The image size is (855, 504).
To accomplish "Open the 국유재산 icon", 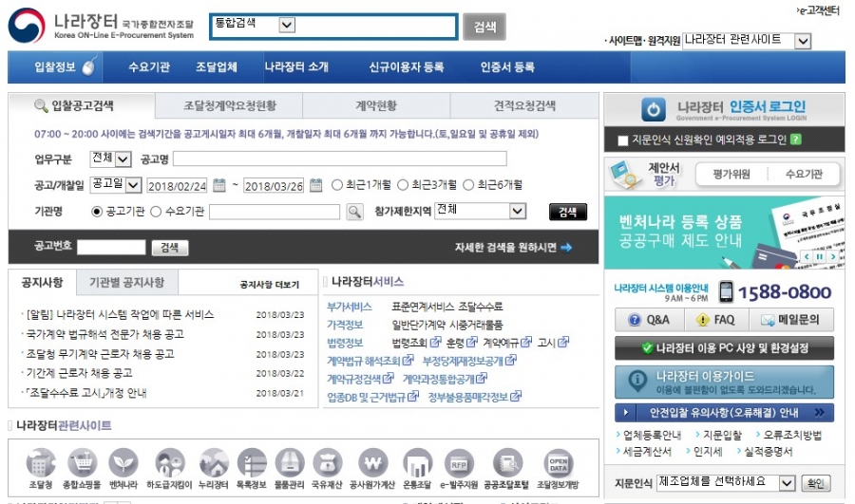I will tap(327, 463).
